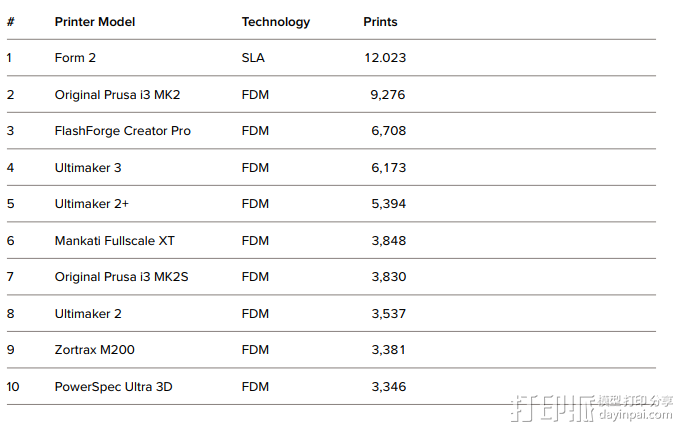Click PowerSpec Ultra 3D entry

113,386
